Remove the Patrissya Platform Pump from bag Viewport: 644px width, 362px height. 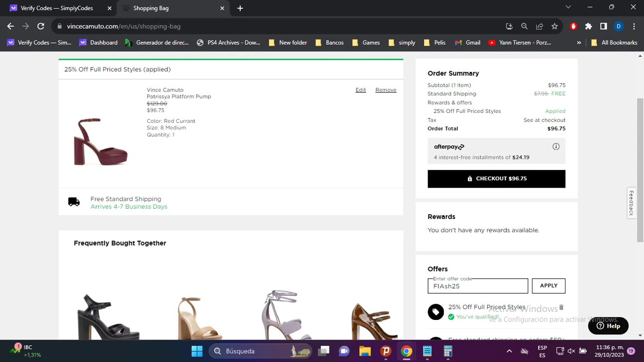point(386,90)
